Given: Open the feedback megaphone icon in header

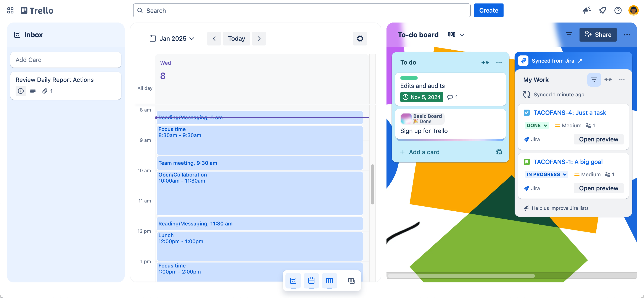Looking at the screenshot, I should [586, 11].
